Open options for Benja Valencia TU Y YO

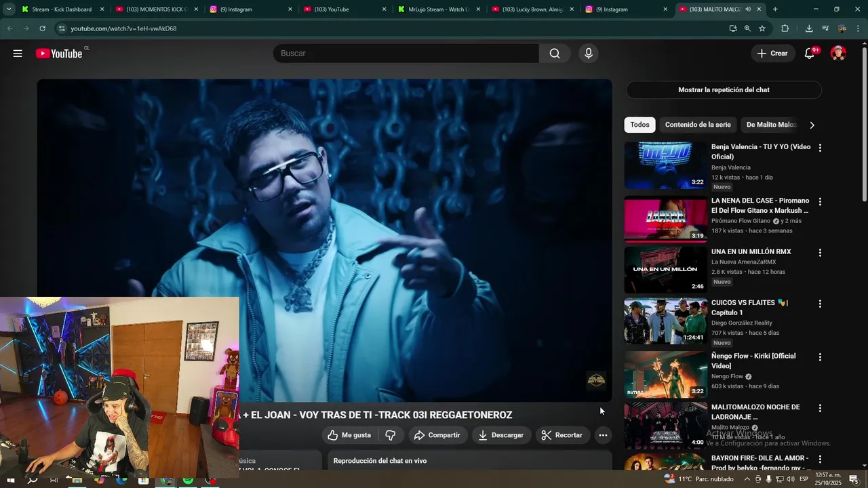tap(820, 148)
